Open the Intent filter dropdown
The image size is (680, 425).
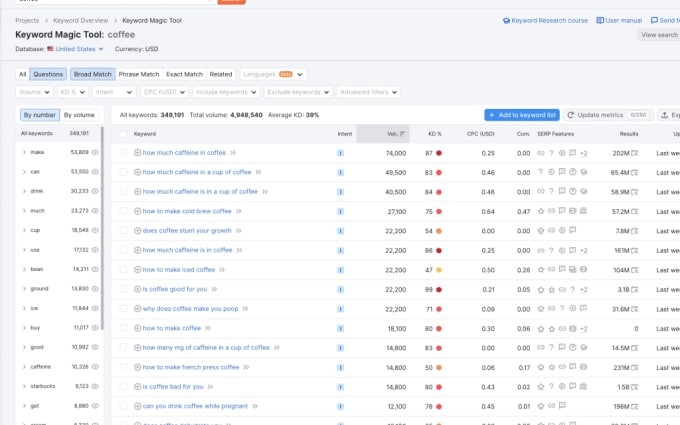(x=114, y=92)
